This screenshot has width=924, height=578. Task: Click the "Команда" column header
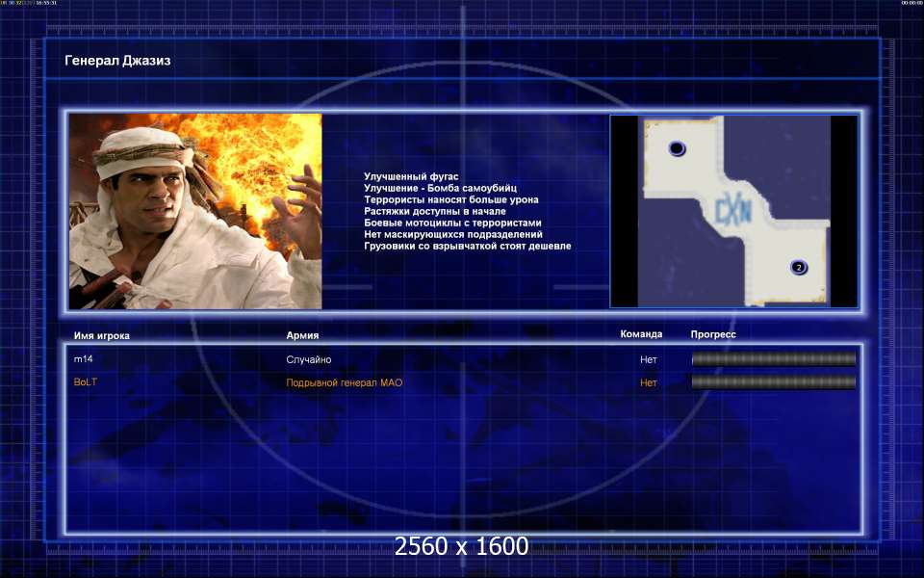coord(641,334)
